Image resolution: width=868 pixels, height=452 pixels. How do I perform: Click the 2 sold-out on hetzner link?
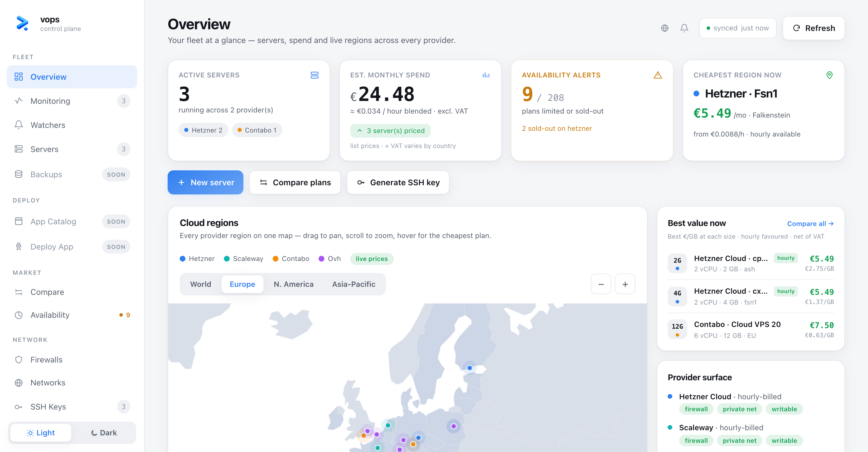coord(557,128)
